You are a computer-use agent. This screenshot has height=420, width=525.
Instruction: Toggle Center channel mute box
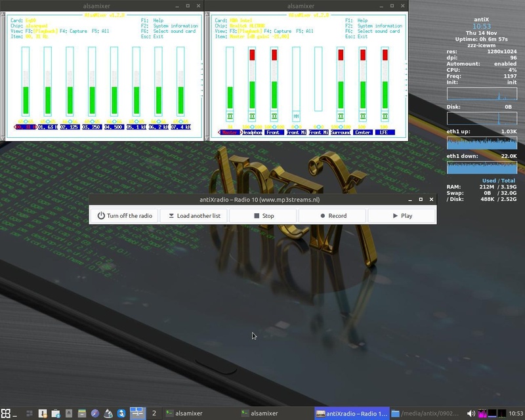(x=363, y=117)
